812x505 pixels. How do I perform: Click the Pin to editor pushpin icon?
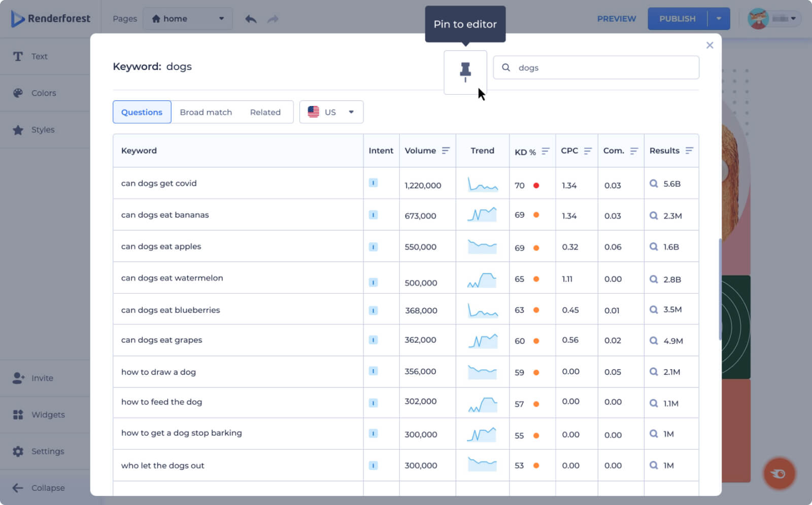tap(465, 72)
